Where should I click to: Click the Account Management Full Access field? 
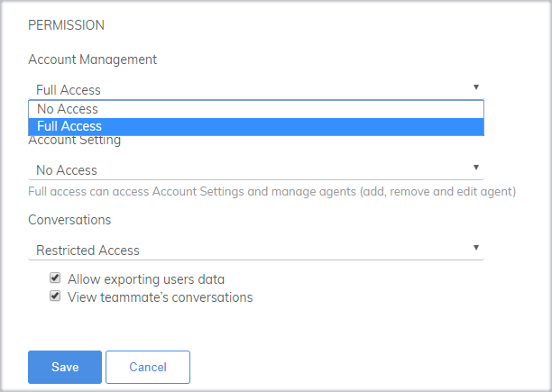[x=256, y=90]
